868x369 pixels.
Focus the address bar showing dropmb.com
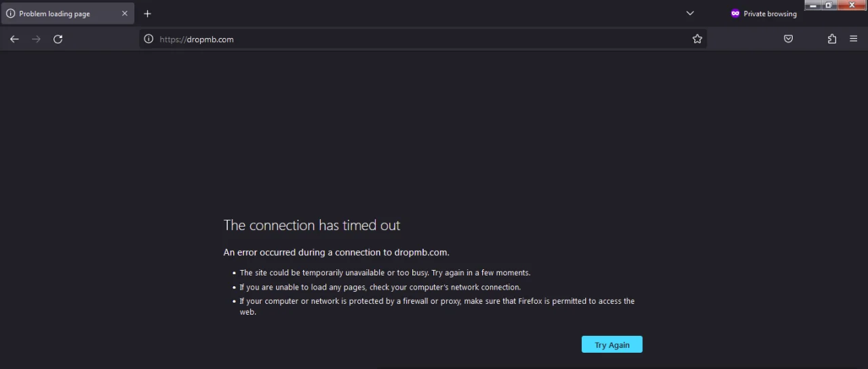[x=423, y=39]
